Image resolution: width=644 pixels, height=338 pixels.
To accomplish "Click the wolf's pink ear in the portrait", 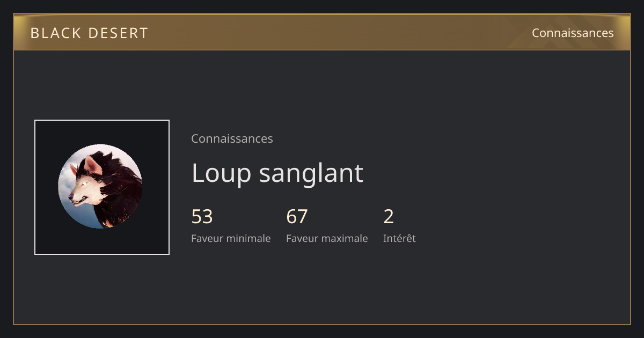I will tap(92, 165).
